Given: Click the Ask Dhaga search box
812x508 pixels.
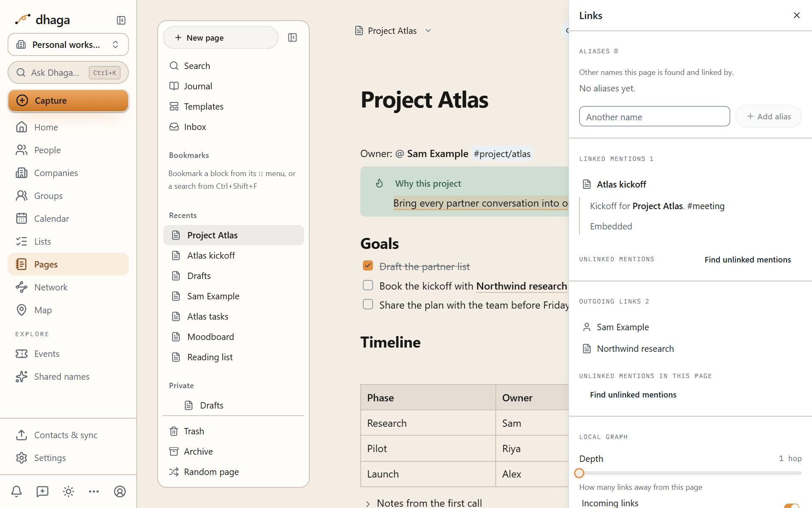Looking at the screenshot, I should click(68, 72).
